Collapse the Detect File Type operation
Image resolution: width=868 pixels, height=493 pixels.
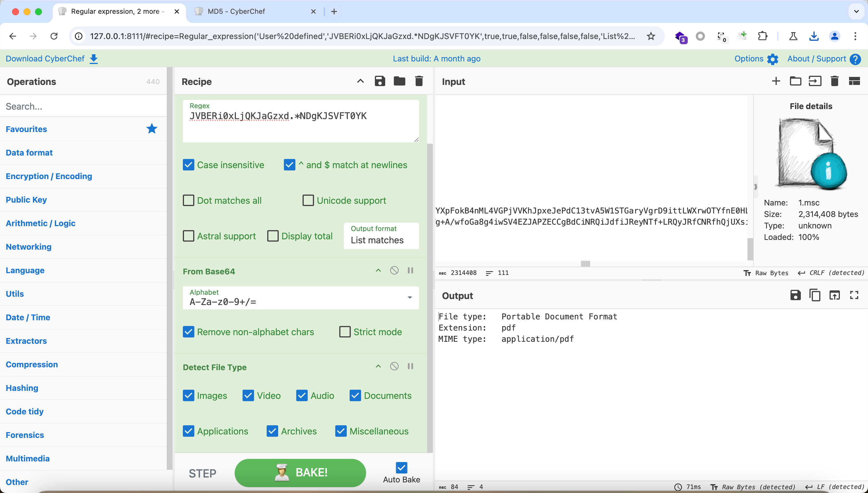378,366
